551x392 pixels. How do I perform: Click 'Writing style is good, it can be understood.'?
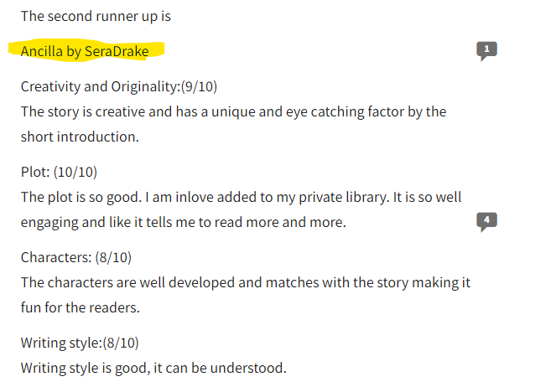coord(153,369)
